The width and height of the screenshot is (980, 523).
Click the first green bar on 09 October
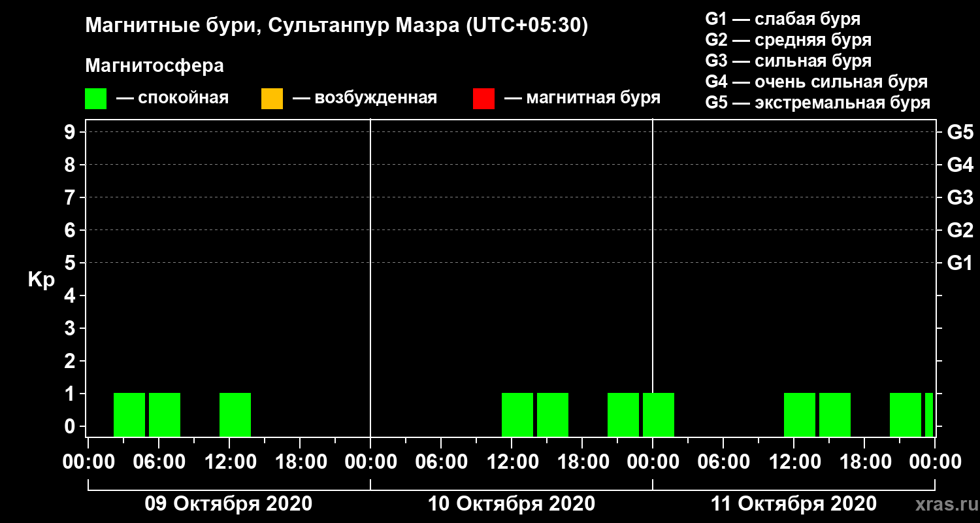tap(129, 414)
